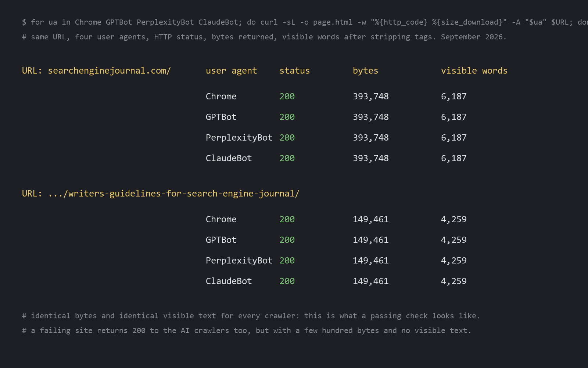
Task: Click 'ClaudeBot' in the homepage table
Action: [x=229, y=158]
